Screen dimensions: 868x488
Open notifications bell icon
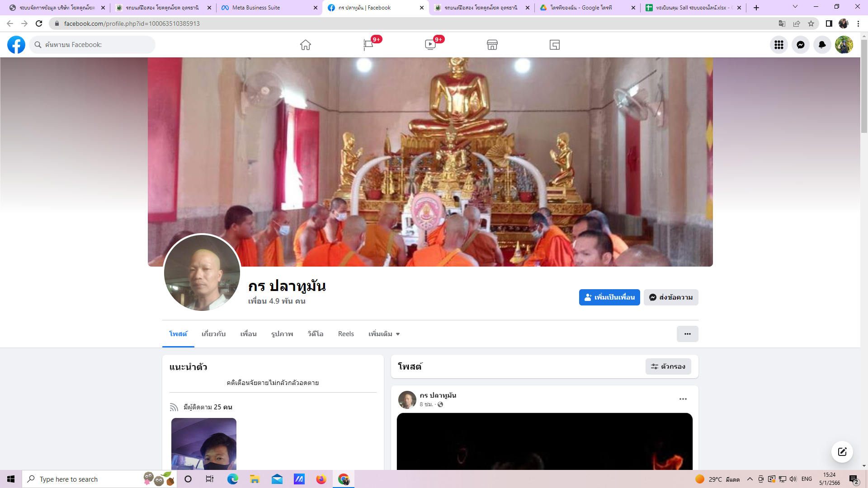tap(822, 45)
